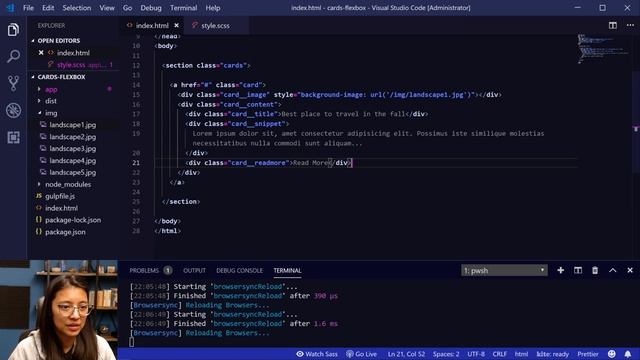Open landscape5.jpg in explorer

pos(73,172)
